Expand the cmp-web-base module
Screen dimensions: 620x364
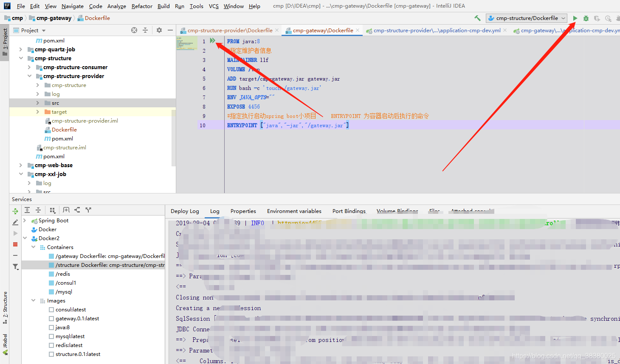point(20,165)
